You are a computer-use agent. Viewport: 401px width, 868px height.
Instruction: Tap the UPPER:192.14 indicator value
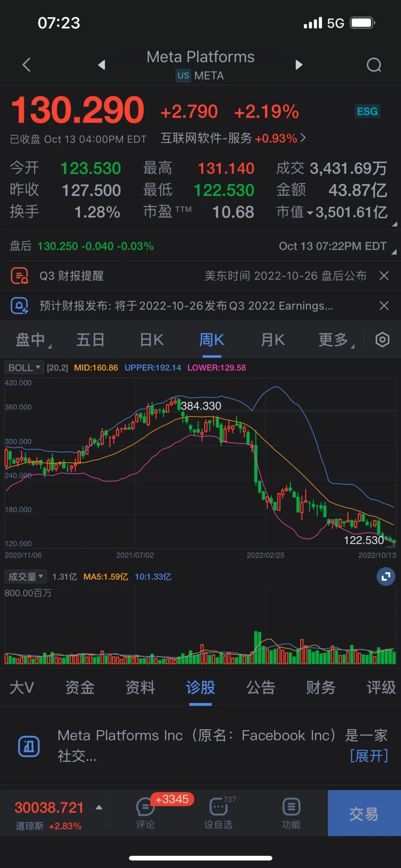153,368
